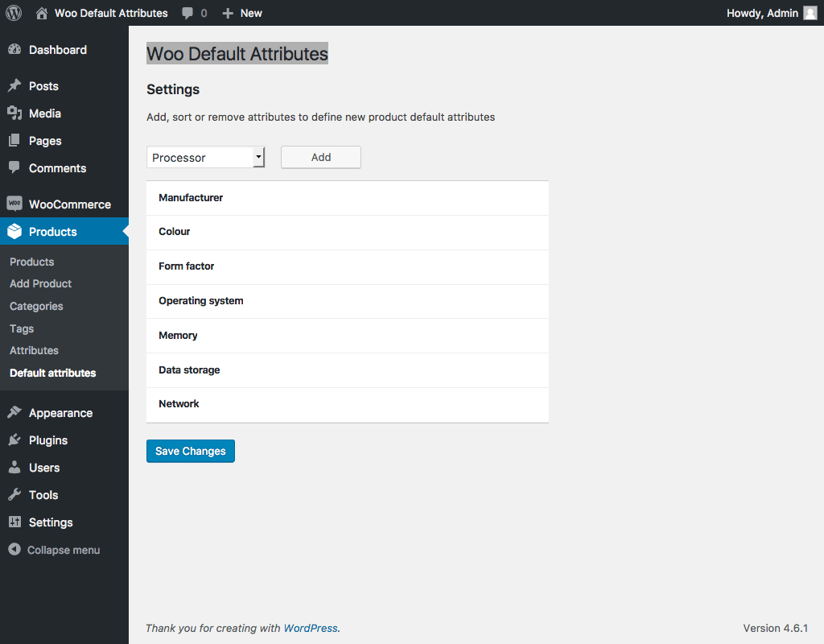Click New in the admin bar

pyautogui.click(x=251, y=13)
